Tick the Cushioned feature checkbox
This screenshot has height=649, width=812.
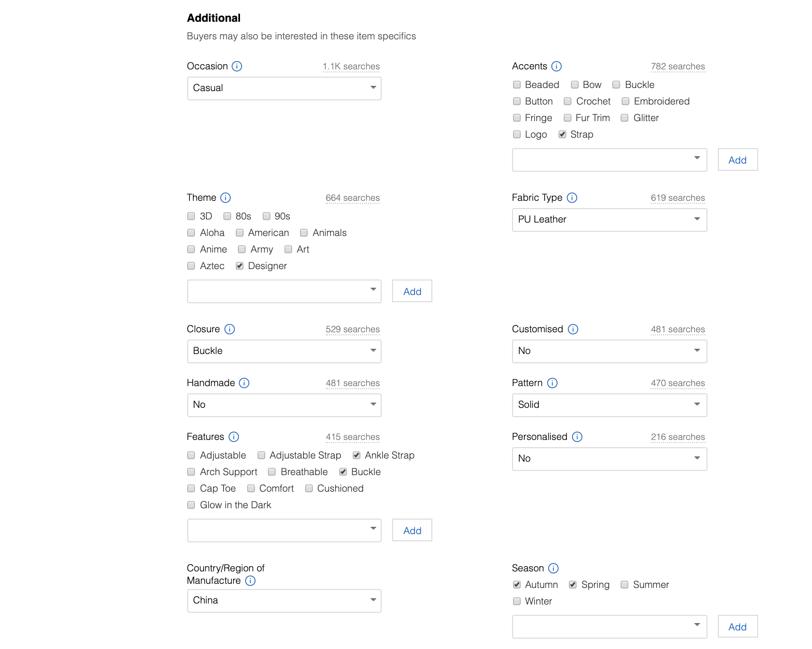[309, 489]
